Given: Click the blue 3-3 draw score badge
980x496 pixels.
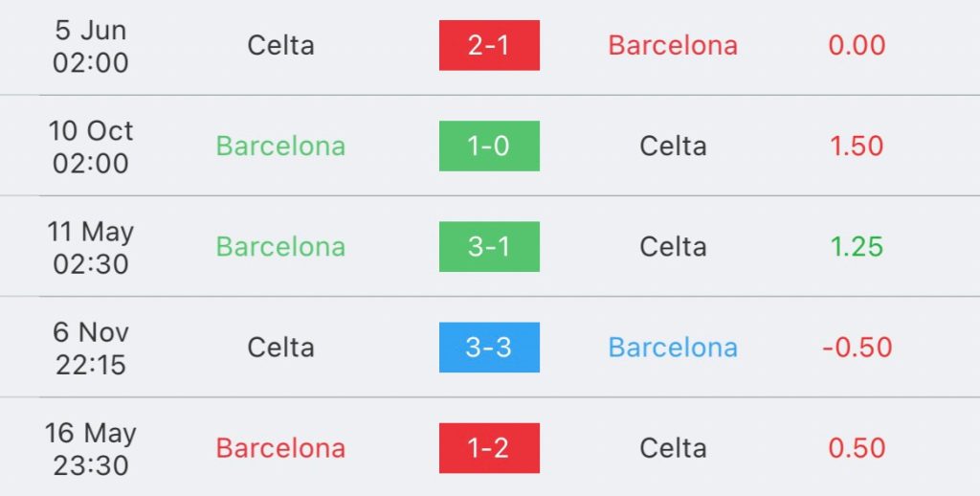Looking at the screenshot, I should point(489,348).
